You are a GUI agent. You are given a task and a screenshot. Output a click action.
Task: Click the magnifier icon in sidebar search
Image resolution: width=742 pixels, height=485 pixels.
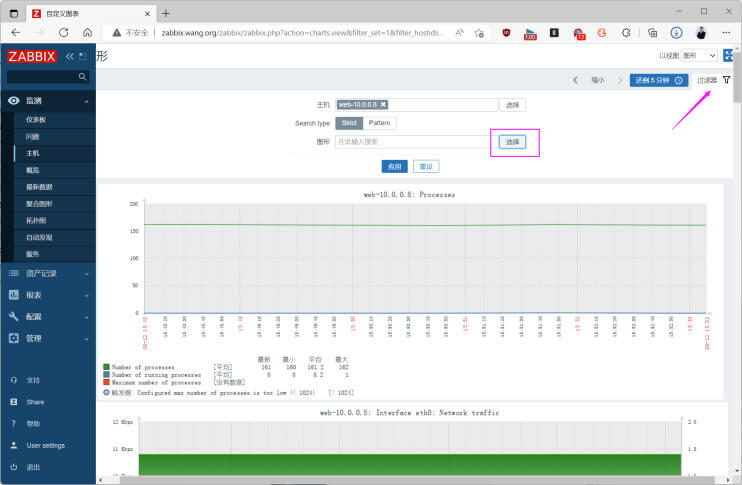[x=82, y=77]
